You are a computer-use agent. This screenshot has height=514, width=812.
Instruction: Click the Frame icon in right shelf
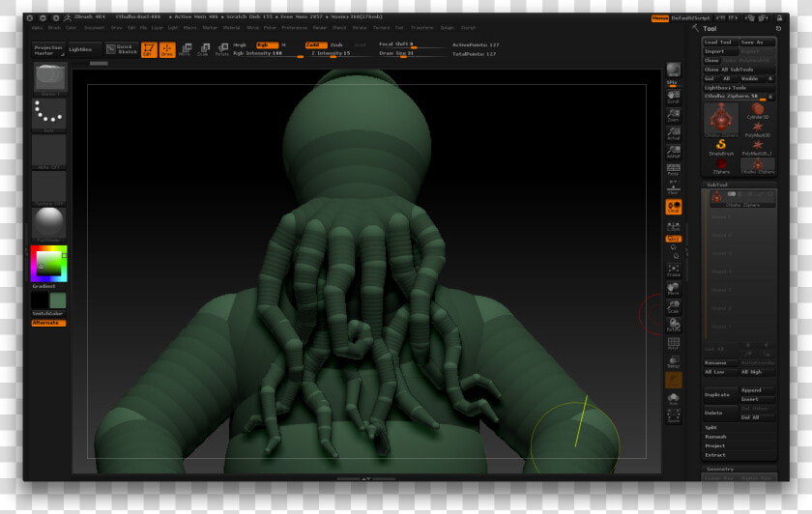click(x=673, y=271)
